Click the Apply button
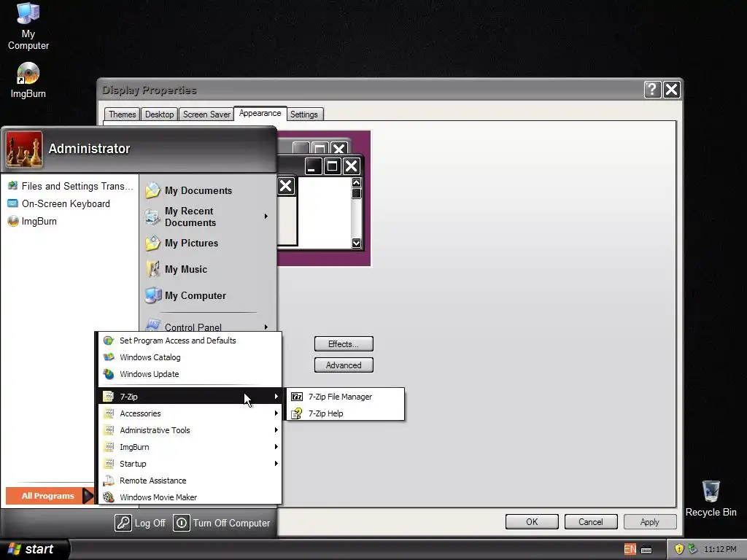Image resolution: width=747 pixels, height=560 pixels. point(650,522)
